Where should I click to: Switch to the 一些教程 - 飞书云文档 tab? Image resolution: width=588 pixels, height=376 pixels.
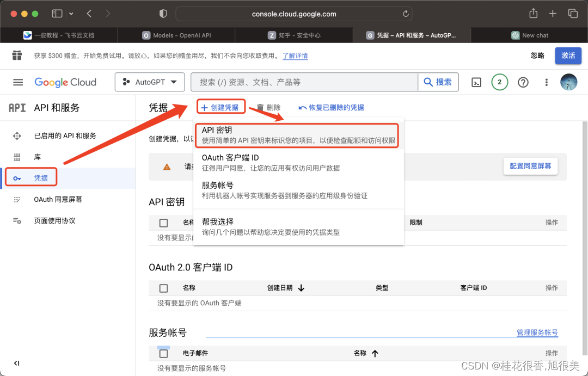[59, 35]
